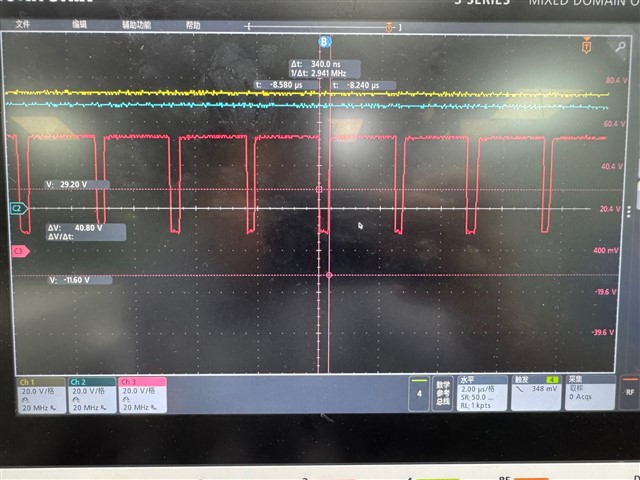Image resolution: width=640 pixels, height=480 pixels.
Task: Open the Ch 3 channel badge
Action: coord(142,395)
